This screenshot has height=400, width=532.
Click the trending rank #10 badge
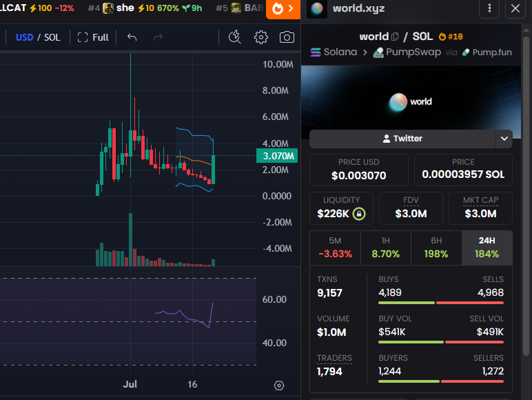point(451,37)
